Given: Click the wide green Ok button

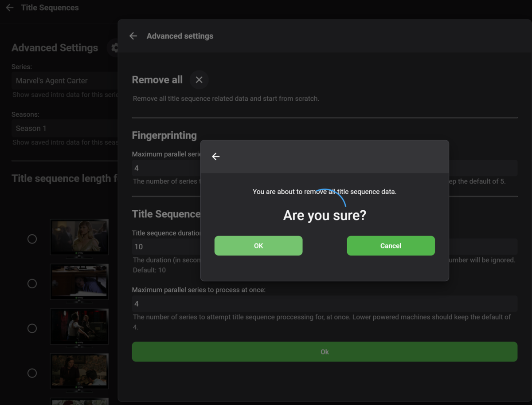Looking at the screenshot, I should pyautogui.click(x=325, y=352).
